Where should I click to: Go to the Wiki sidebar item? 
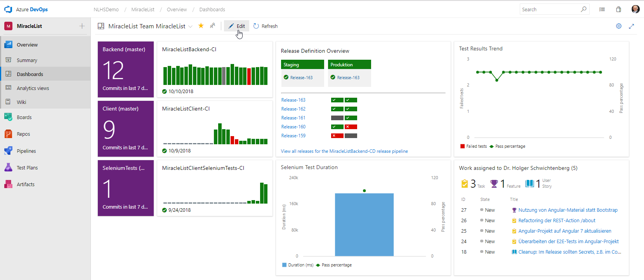pos(21,102)
